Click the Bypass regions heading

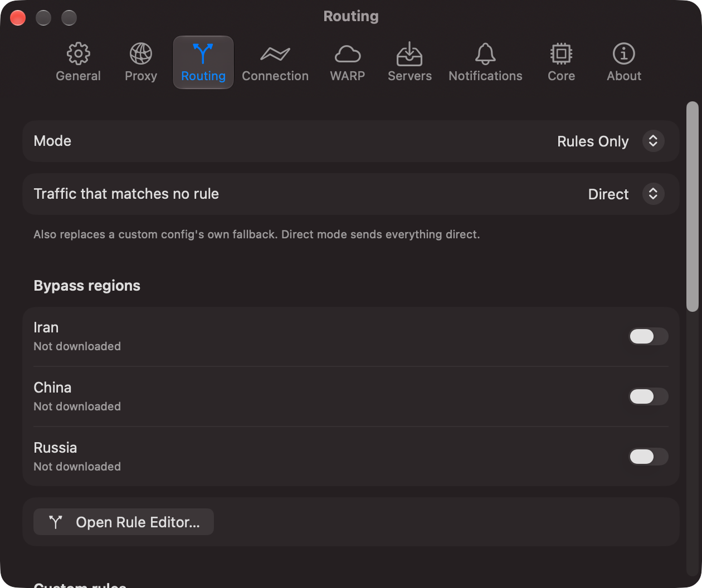pyautogui.click(x=87, y=286)
